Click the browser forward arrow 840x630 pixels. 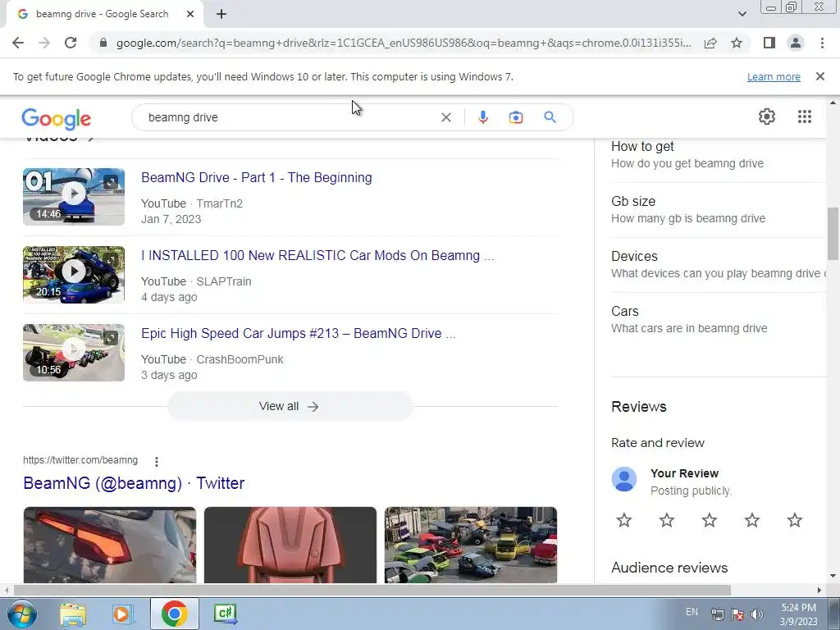point(44,43)
